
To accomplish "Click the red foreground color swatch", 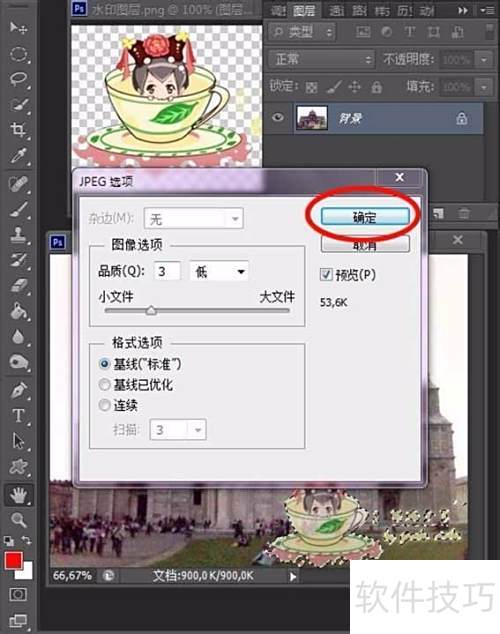I will click(14, 561).
